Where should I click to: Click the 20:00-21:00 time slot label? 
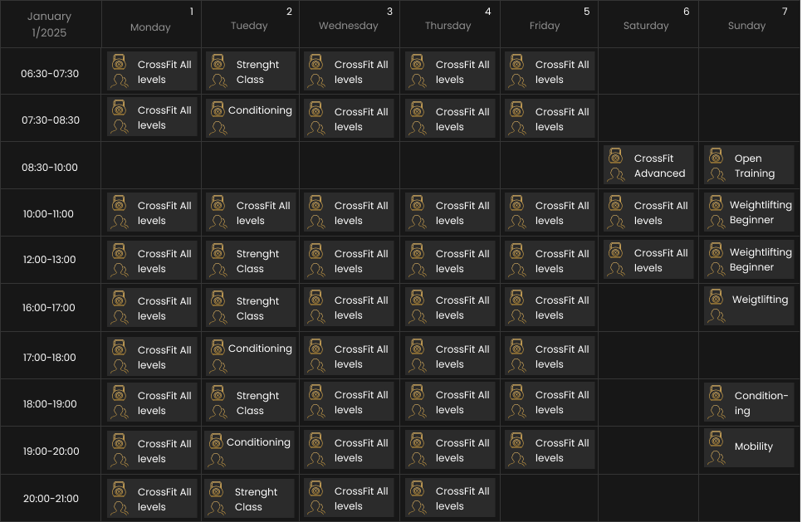click(x=51, y=499)
